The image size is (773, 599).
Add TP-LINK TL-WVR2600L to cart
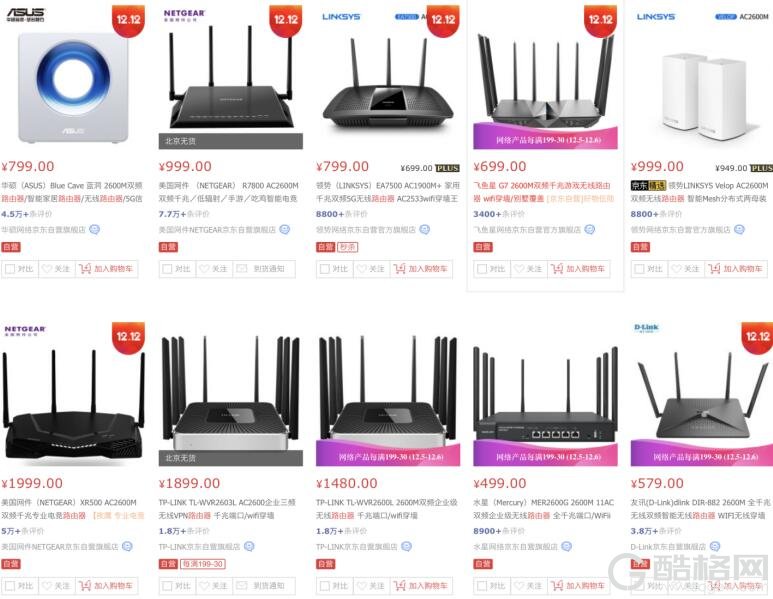point(422,586)
